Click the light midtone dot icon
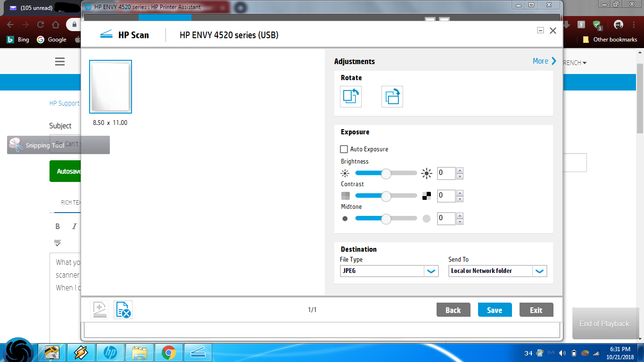Image resolution: width=644 pixels, height=362 pixels. click(427, 219)
